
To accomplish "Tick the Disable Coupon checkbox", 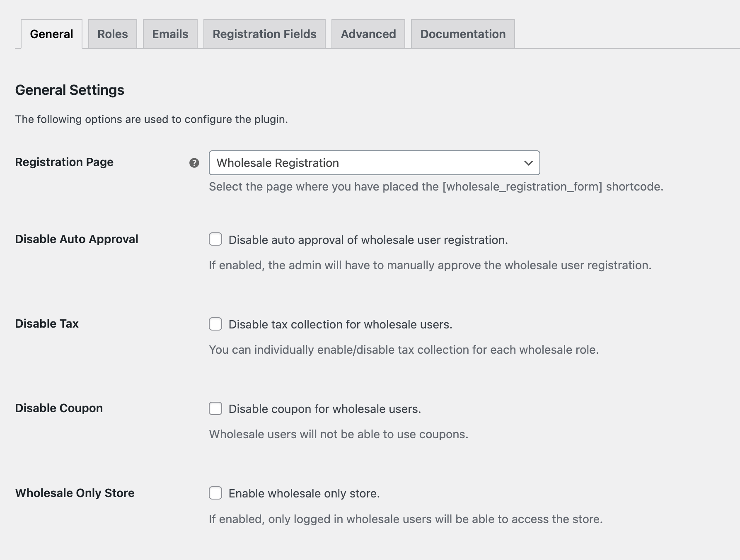I will (215, 408).
